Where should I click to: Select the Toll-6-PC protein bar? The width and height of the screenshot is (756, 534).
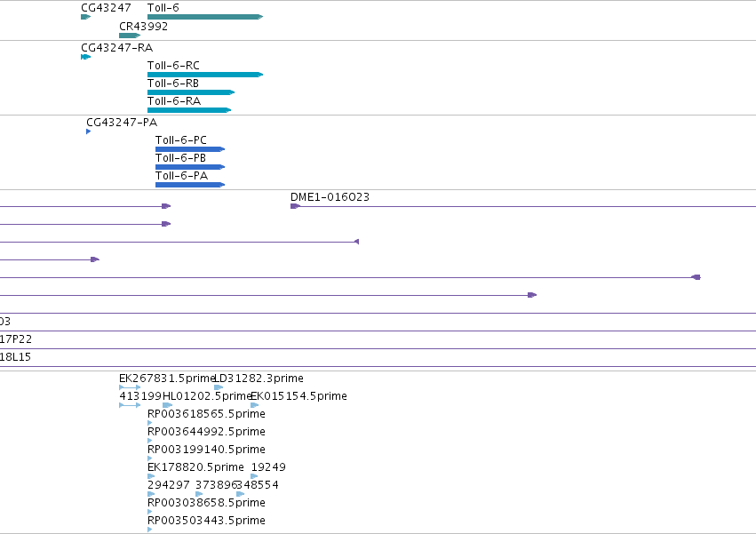(x=190, y=149)
